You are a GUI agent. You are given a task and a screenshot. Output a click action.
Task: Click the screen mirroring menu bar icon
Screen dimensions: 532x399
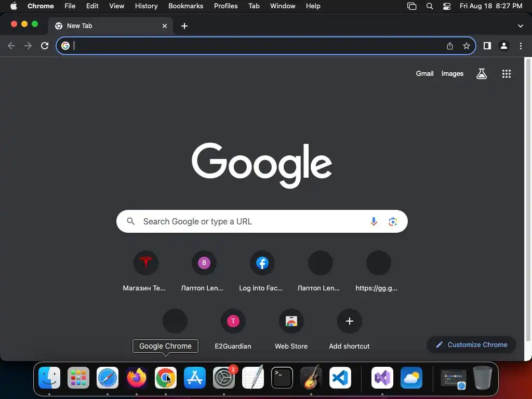[411, 6]
